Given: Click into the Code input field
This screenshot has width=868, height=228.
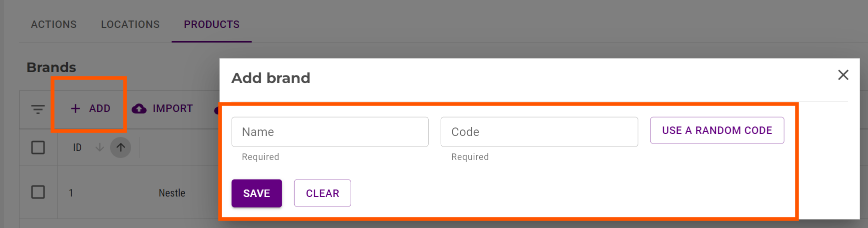Looking at the screenshot, I should (x=539, y=132).
